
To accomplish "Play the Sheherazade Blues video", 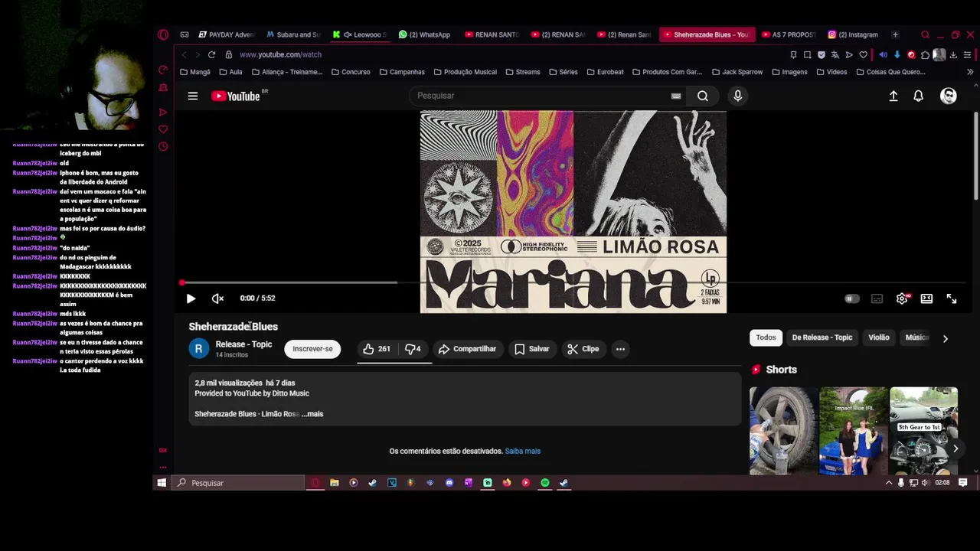I will click(191, 298).
